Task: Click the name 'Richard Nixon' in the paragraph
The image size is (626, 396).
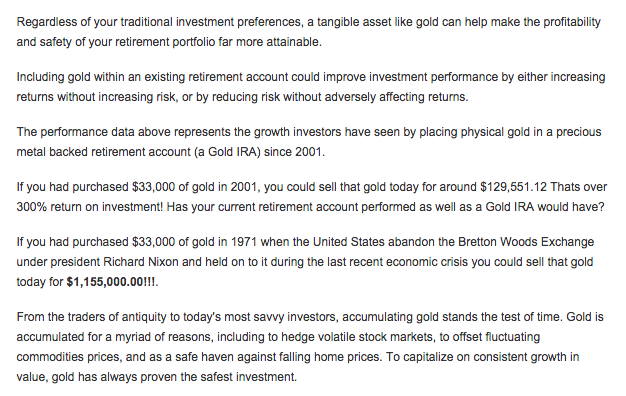Action: click(141, 262)
